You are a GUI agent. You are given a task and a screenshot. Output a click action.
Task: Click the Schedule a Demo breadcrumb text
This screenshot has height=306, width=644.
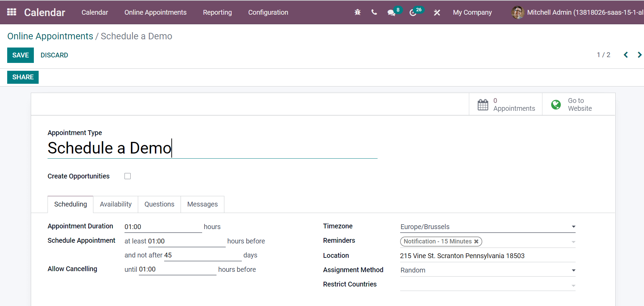[x=136, y=36]
